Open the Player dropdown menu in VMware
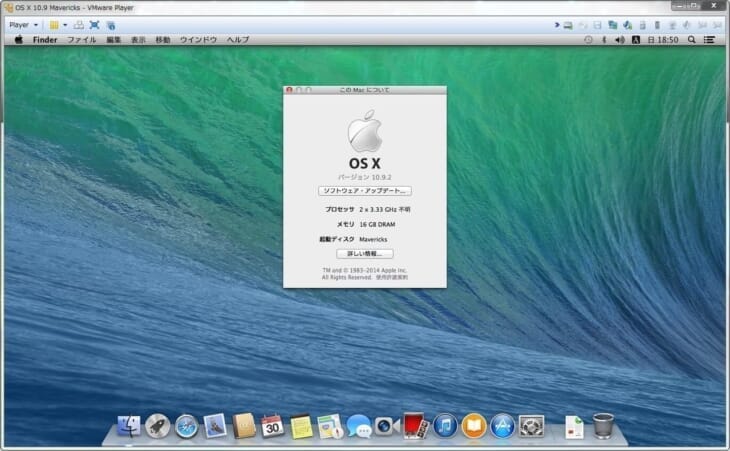The width and height of the screenshot is (730, 451). coord(23,25)
